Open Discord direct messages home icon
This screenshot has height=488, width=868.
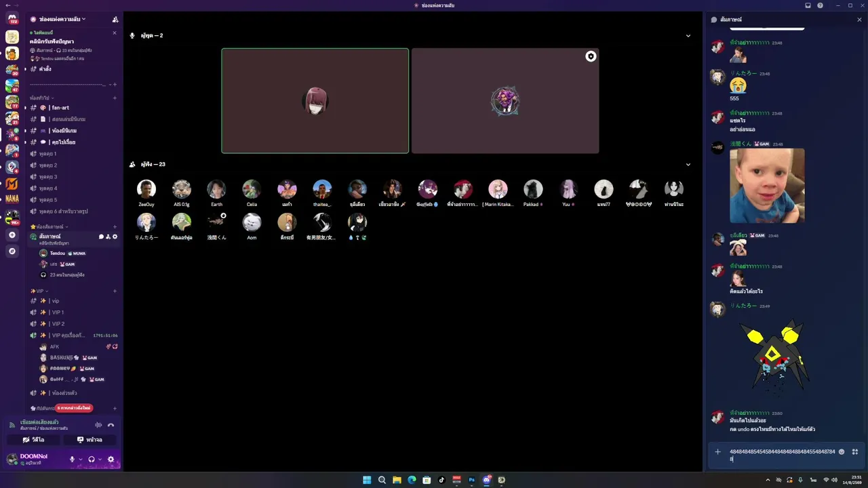(x=12, y=19)
